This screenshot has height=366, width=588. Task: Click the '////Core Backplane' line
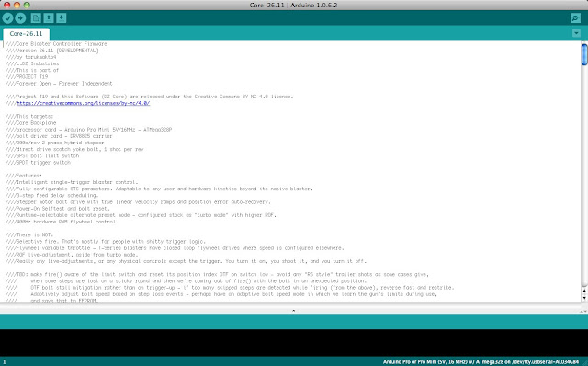click(30, 123)
